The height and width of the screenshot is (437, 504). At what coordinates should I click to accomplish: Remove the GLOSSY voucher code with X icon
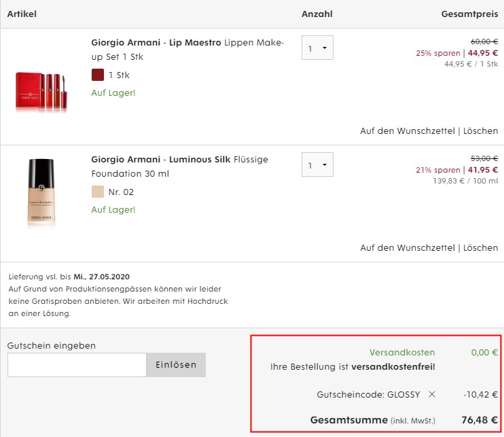tap(432, 394)
